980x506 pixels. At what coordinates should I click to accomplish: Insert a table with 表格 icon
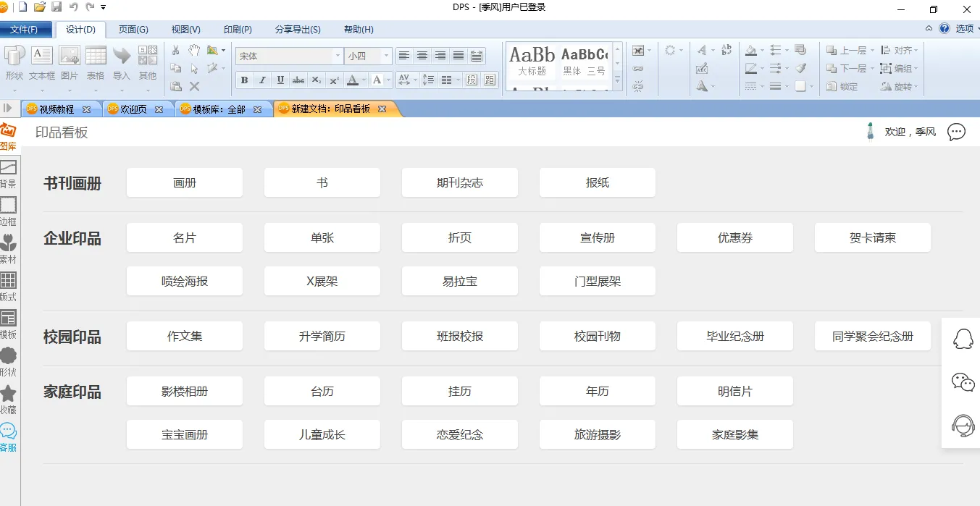point(96,62)
